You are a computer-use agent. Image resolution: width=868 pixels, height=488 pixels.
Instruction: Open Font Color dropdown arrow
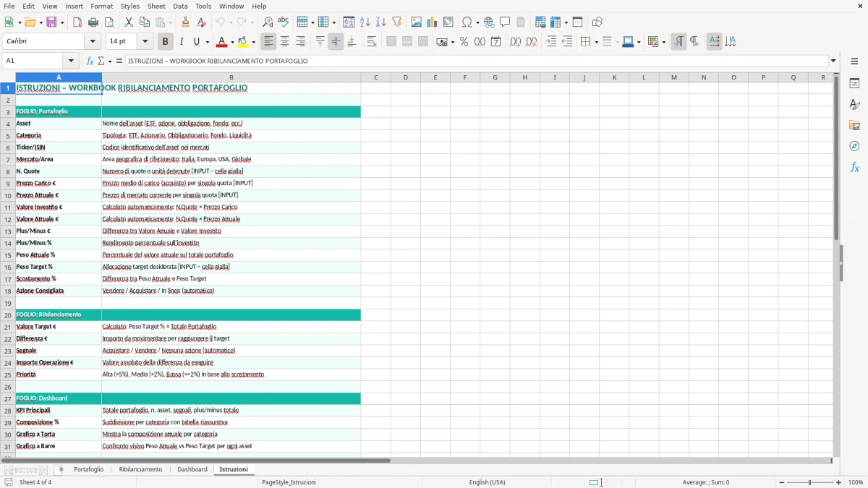[x=233, y=42]
